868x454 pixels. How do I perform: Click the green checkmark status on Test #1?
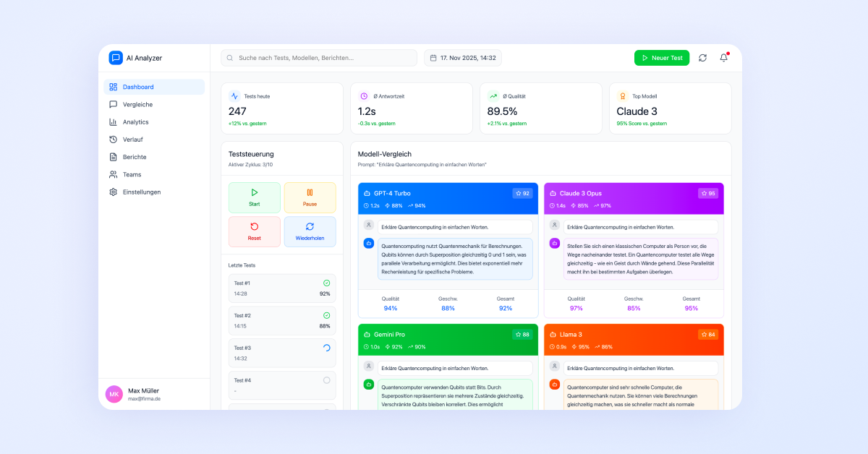[x=326, y=283]
